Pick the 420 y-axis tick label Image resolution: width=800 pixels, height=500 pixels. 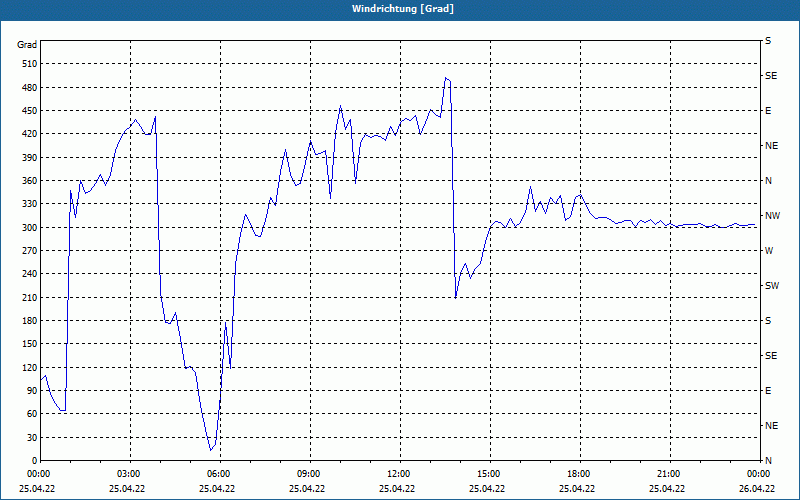(x=30, y=134)
